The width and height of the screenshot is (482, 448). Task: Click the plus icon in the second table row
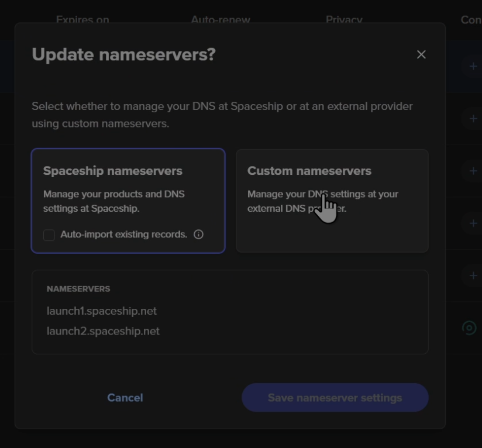[473, 119]
